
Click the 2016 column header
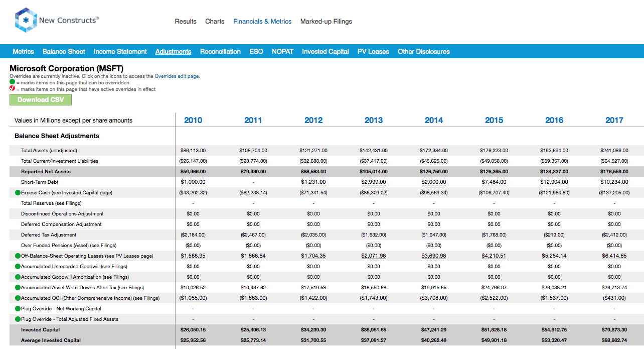click(x=554, y=120)
